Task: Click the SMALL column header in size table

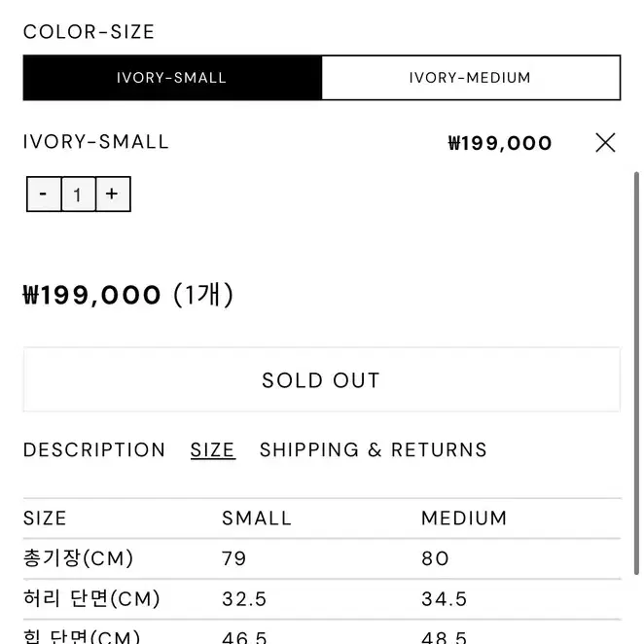Action: point(257,518)
